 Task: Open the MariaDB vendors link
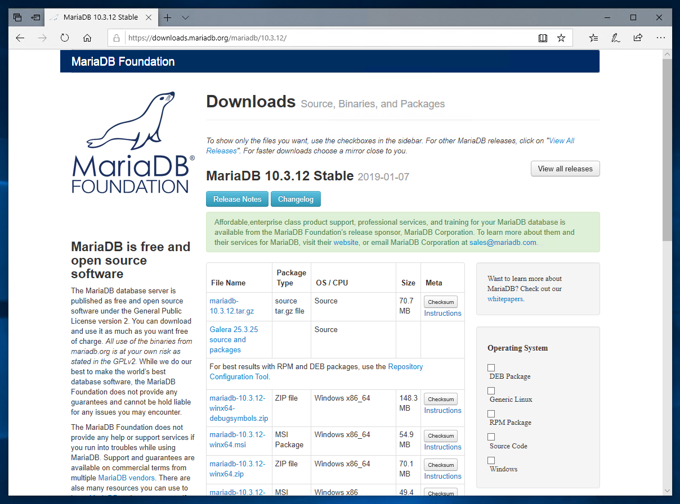coord(126,478)
